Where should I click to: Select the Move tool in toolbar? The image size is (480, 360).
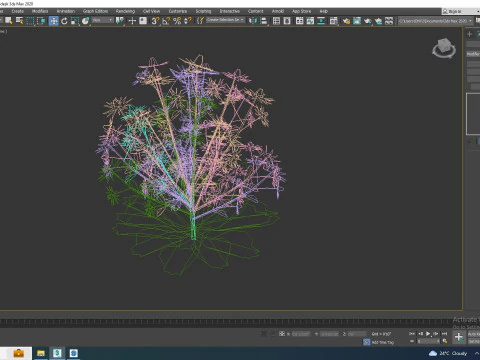53,21
